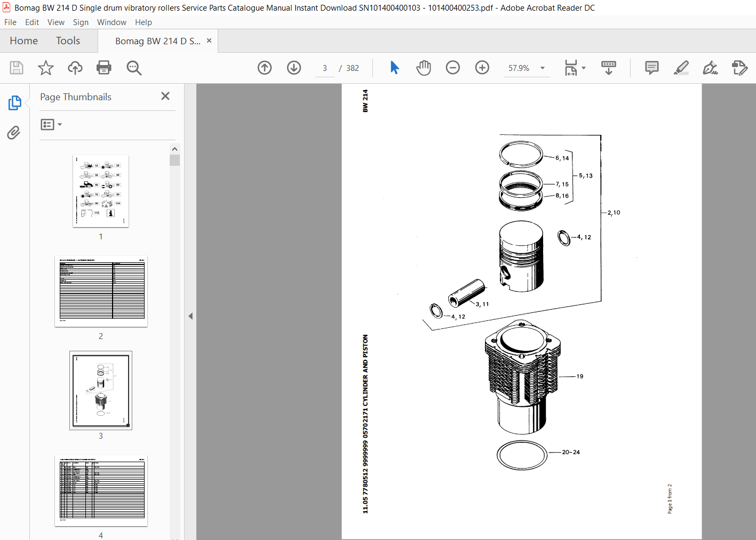This screenshot has width=756, height=540.
Task: Open the View menu
Action: pyautogui.click(x=56, y=22)
